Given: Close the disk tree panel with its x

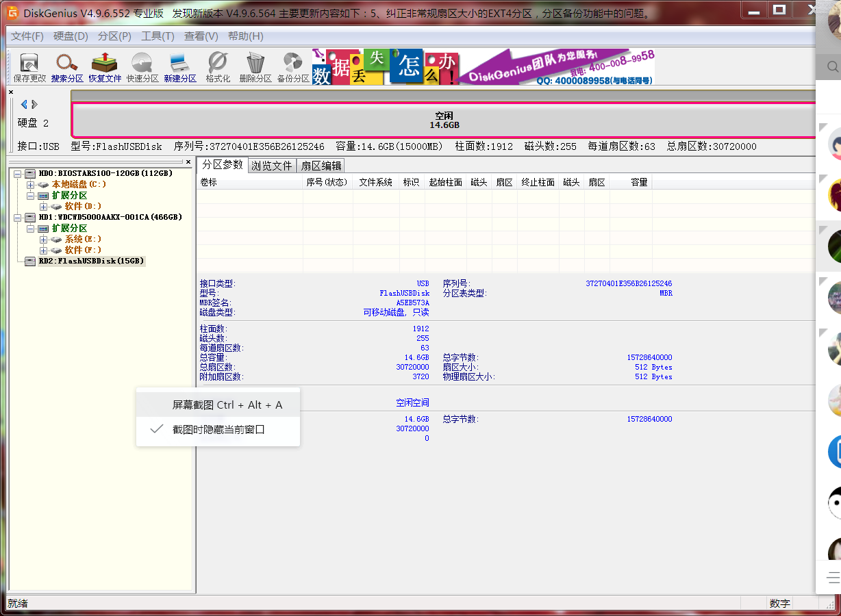Looking at the screenshot, I should click(189, 162).
